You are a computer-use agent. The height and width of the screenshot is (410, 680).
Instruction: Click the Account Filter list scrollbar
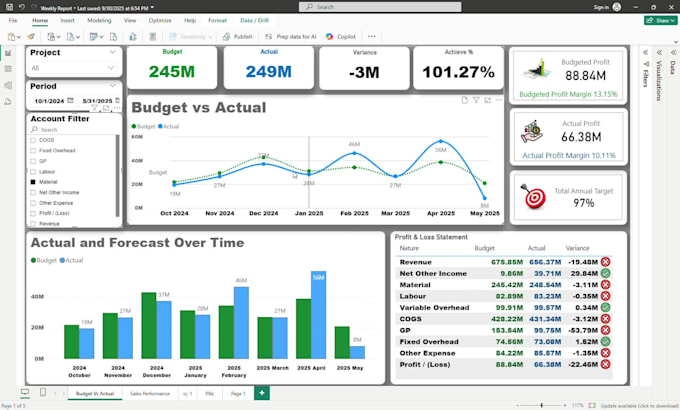coord(117,175)
